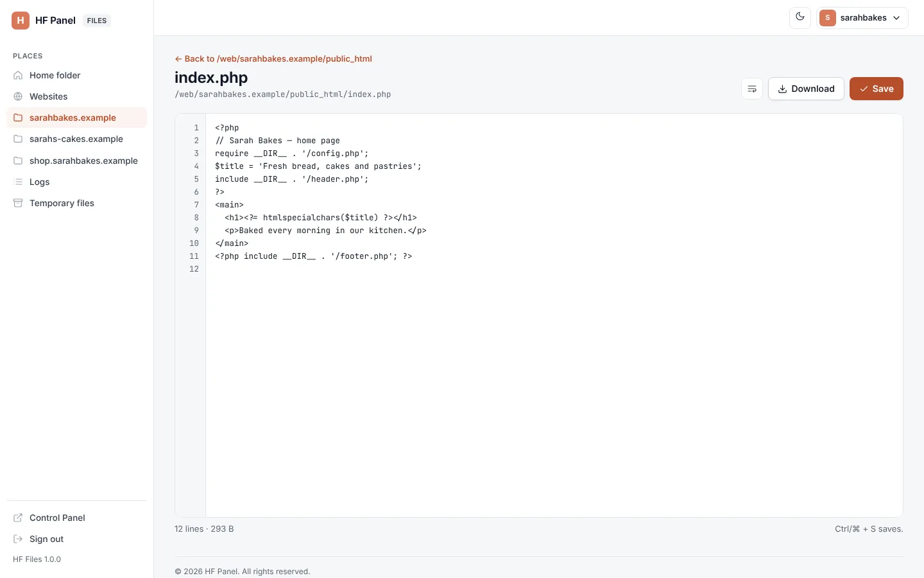Click the shop.sarahbakes.example folder icon
This screenshot has width=924, height=578.
18,161
